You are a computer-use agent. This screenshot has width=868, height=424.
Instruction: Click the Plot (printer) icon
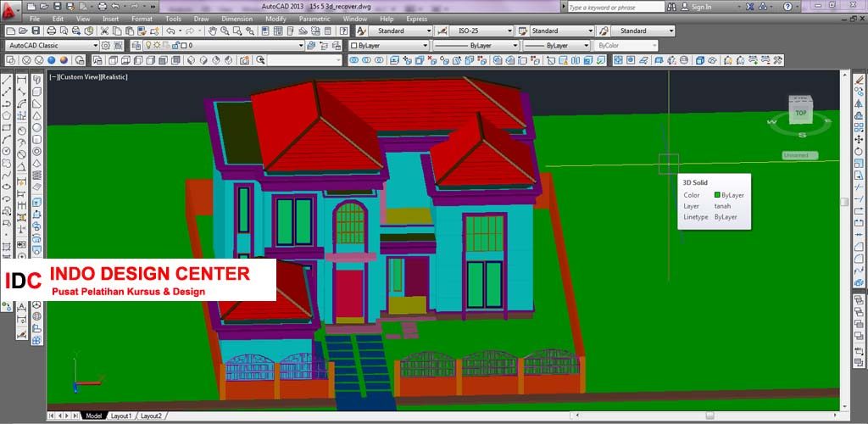(x=51, y=31)
